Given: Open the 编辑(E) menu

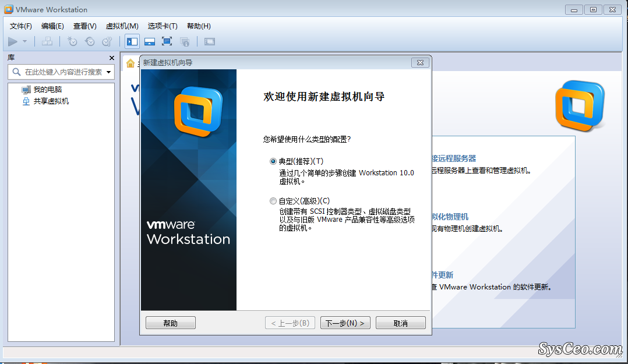Looking at the screenshot, I should tap(52, 26).
